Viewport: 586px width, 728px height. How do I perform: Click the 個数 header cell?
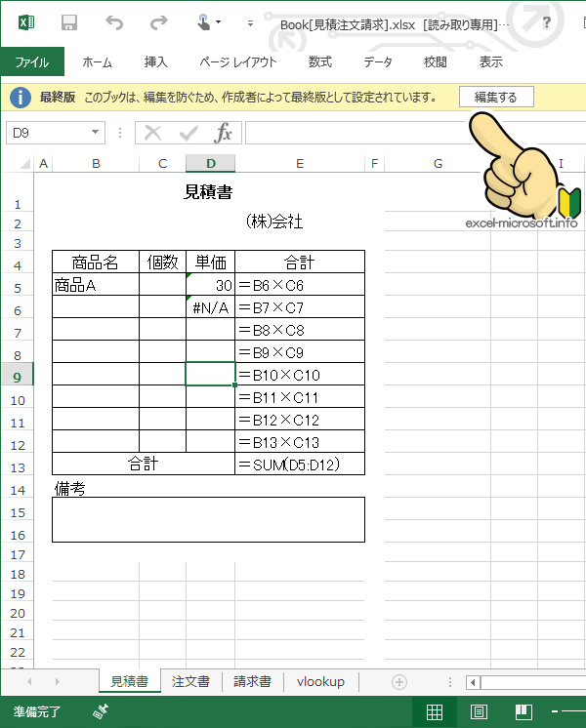tap(163, 262)
